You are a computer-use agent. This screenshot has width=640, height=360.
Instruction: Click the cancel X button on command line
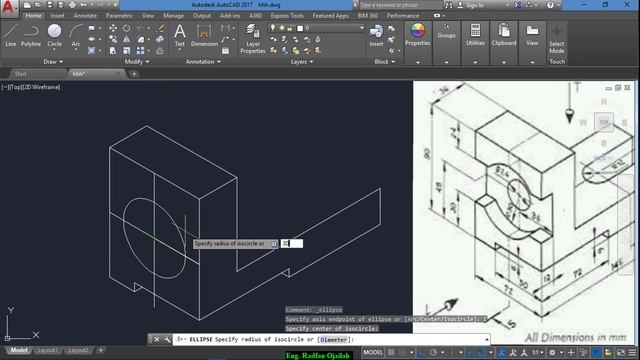pos(156,340)
